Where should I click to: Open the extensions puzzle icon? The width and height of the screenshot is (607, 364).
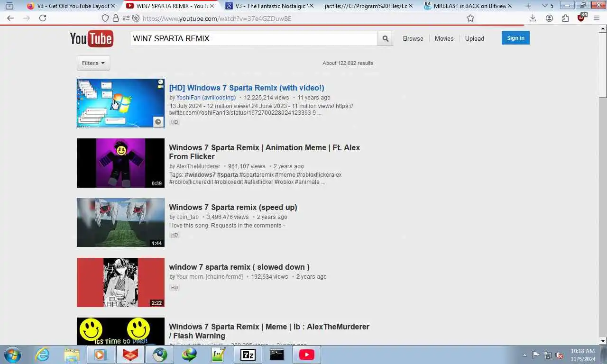565,18
